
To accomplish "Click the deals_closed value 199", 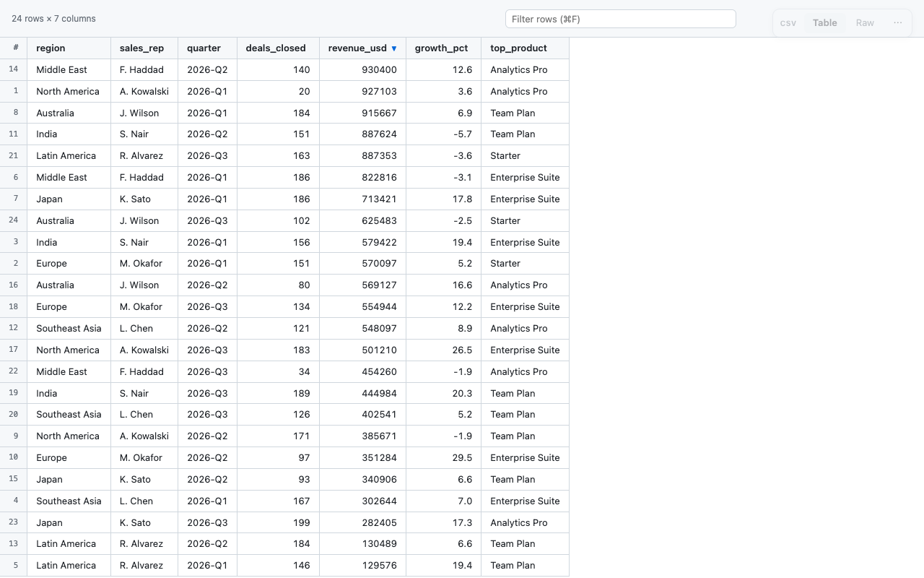I will [278, 523].
